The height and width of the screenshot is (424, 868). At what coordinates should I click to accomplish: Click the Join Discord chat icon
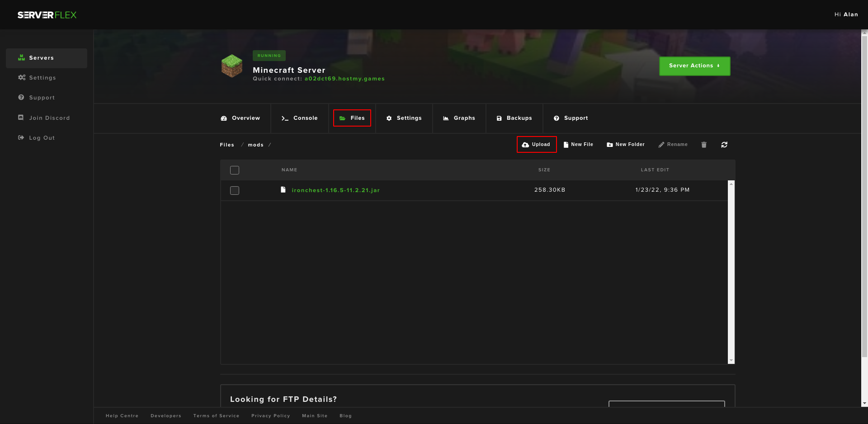(x=21, y=118)
